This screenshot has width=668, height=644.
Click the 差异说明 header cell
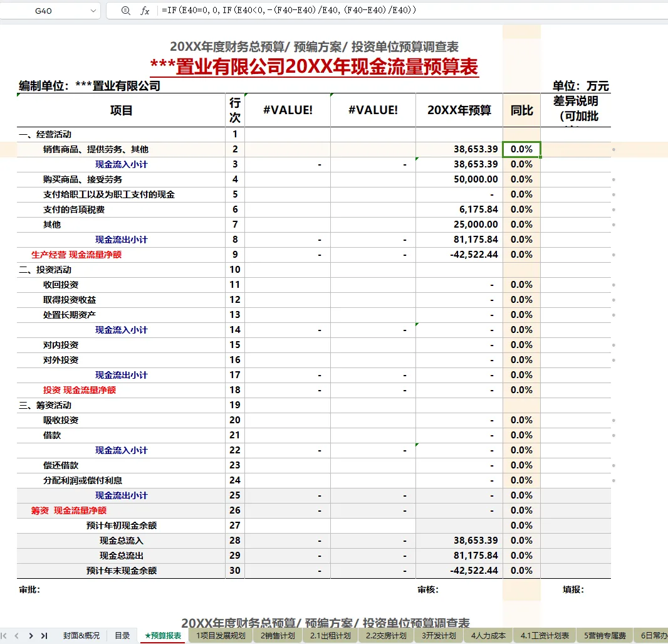coord(575,110)
